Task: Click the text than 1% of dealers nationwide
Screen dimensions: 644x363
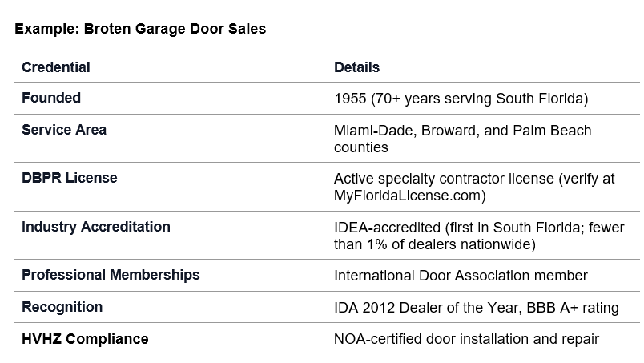Action: (x=433, y=244)
